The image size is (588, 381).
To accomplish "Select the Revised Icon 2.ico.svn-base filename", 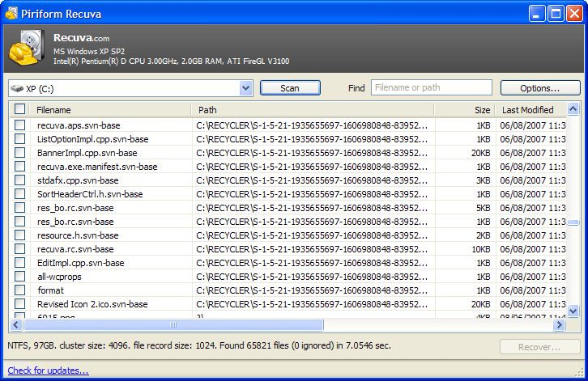I will click(x=92, y=304).
